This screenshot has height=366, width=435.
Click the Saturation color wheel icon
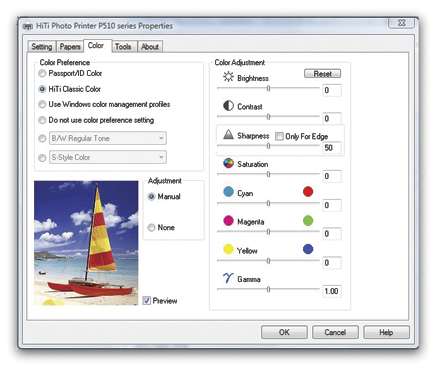tap(228, 163)
